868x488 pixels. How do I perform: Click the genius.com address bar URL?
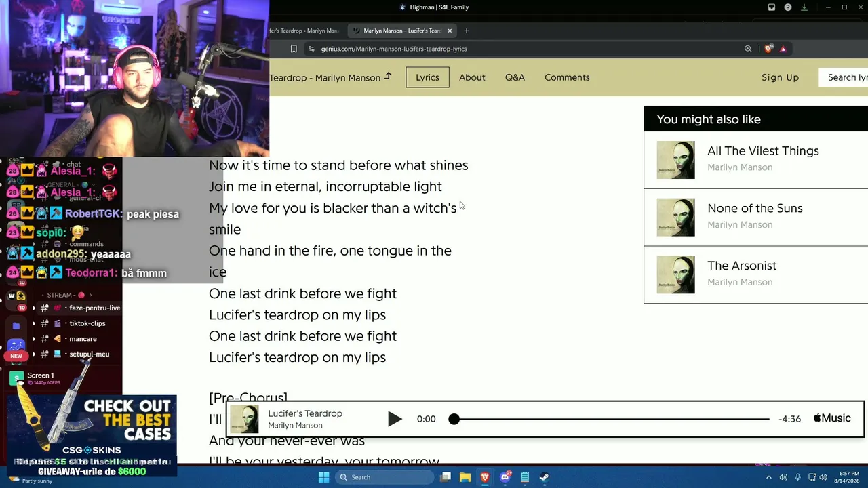point(394,49)
